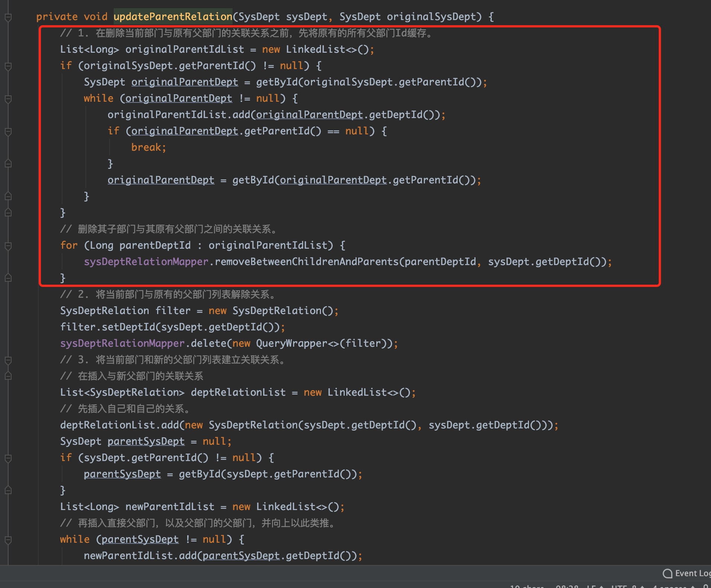711x588 pixels.
Task: Click 'newParentIdList' in List<Long> declaration
Action: click(170, 507)
